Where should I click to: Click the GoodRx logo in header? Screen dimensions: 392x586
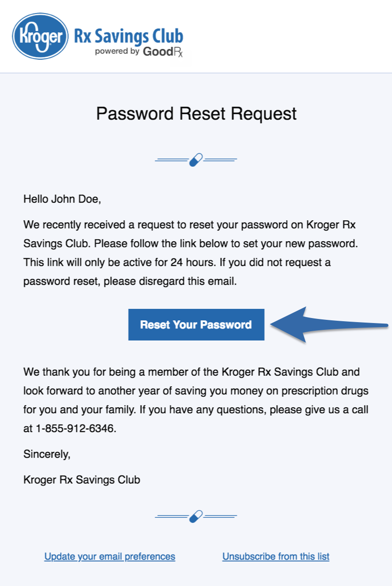163,52
